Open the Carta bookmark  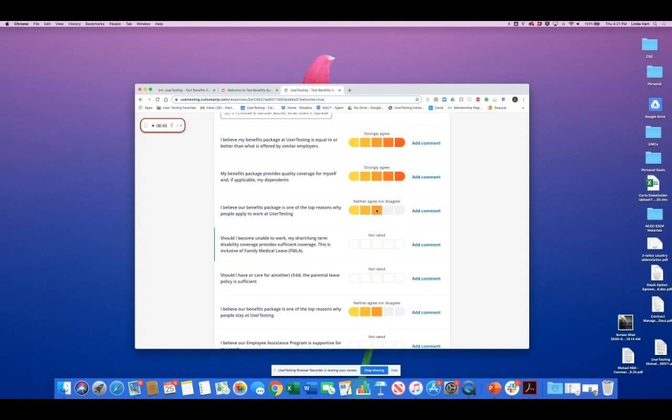436,108
